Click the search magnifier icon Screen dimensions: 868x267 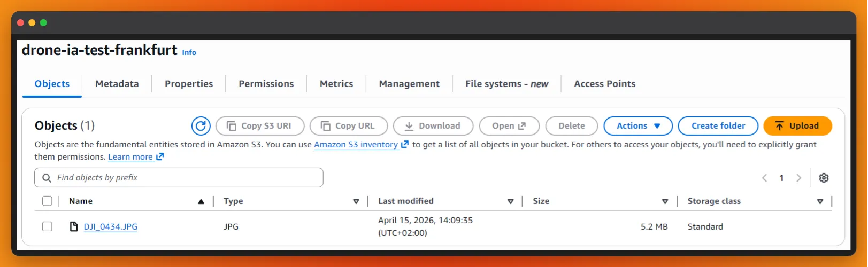coord(47,178)
